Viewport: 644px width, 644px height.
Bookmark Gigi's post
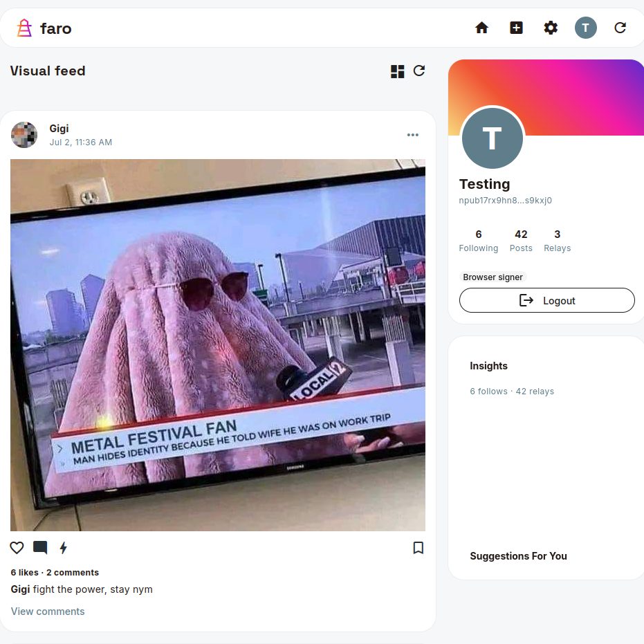pos(418,547)
